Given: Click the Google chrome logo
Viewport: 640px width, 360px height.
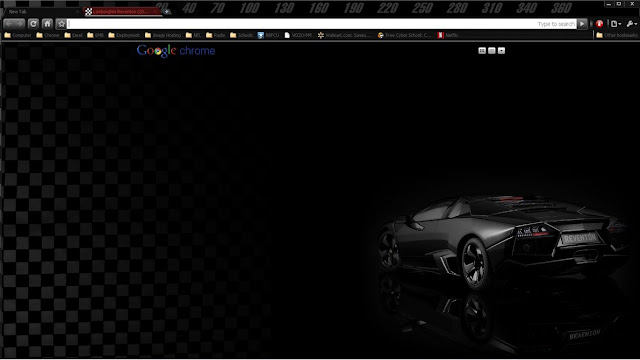Looking at the screenshot, I should click(x=176, y=51).
